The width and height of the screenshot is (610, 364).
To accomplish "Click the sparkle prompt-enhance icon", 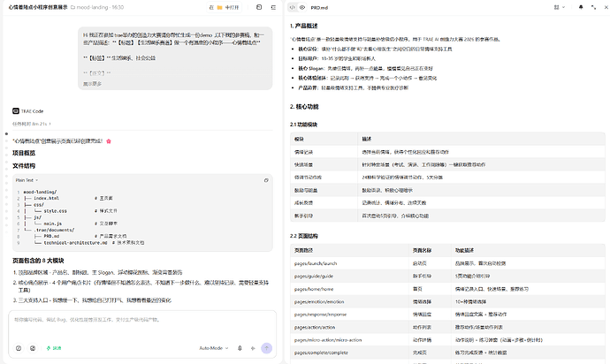I will click(x=253, y=348).
